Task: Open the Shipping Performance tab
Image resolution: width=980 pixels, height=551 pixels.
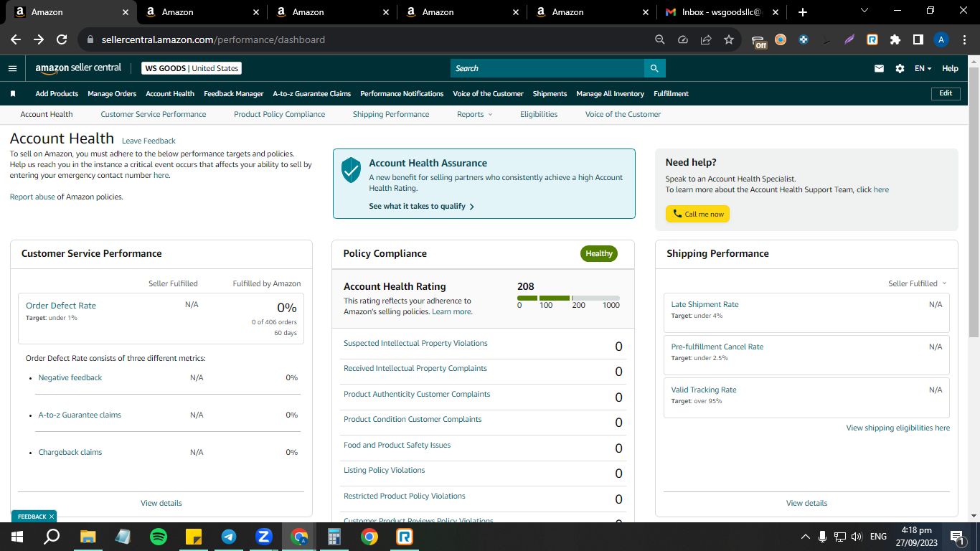Action: (x=391, y=114)
